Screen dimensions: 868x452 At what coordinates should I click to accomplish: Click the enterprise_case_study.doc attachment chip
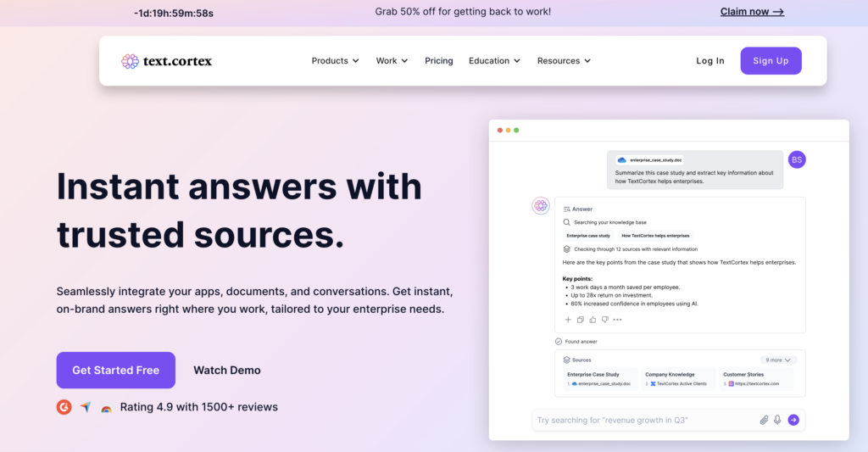coord(650,160)
